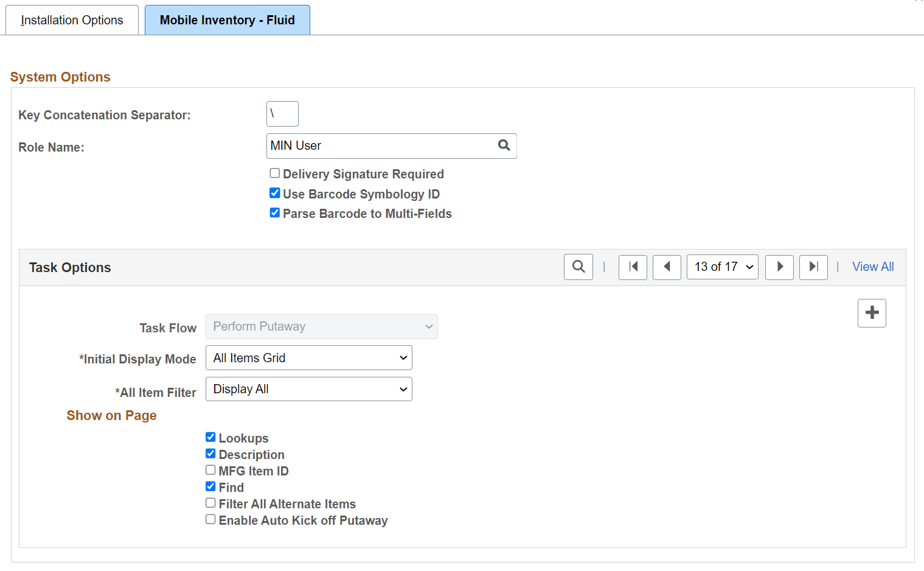Image resolution: width=924 pixels, height=571 pixels.
Task: Open the Role Name lookup search icon
Action: pyautogui.click(x=504, y=145)
